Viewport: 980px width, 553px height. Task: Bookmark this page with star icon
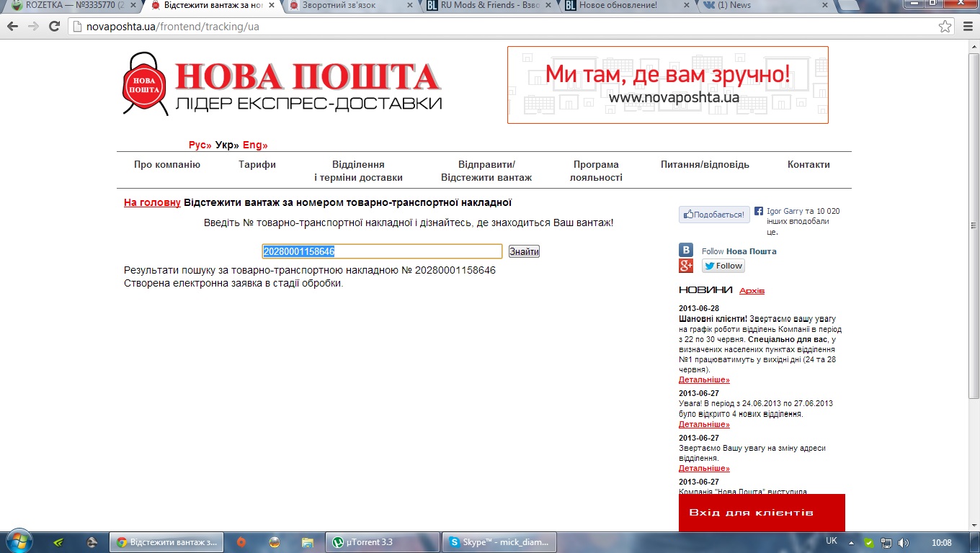click(945, 27)
